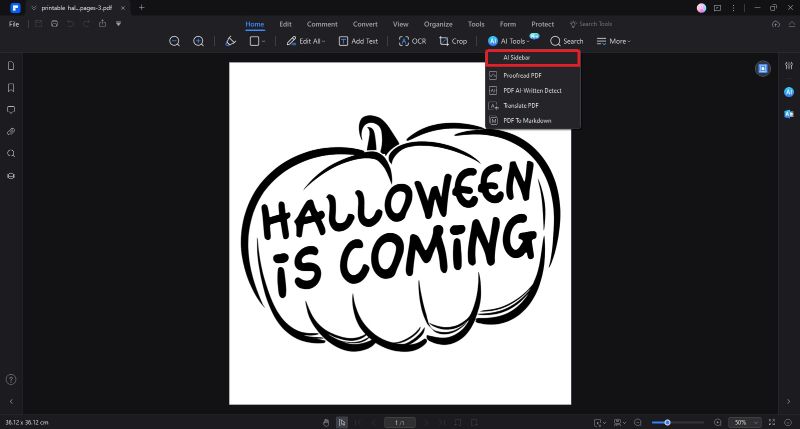Image resolution: width=800 pixels, height=429 pixels.
Task: Select AI Sidebar from the menu
Action: [533, 58]
